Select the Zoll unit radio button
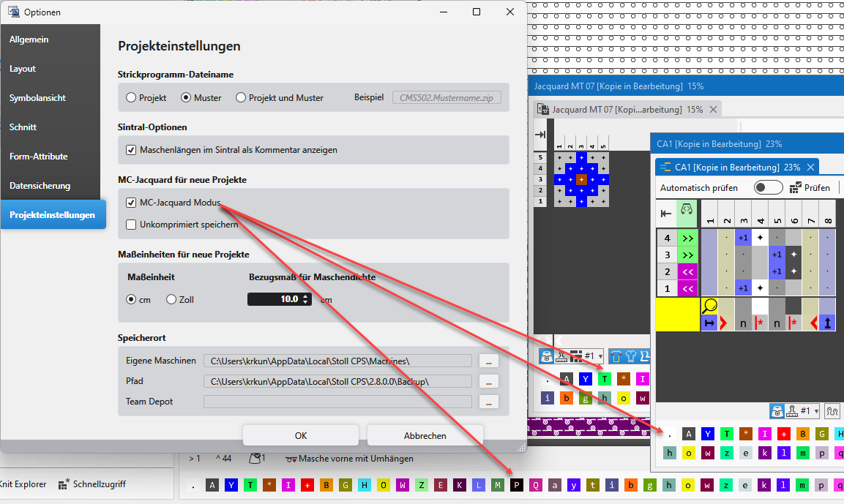 (x=171, y=299)
